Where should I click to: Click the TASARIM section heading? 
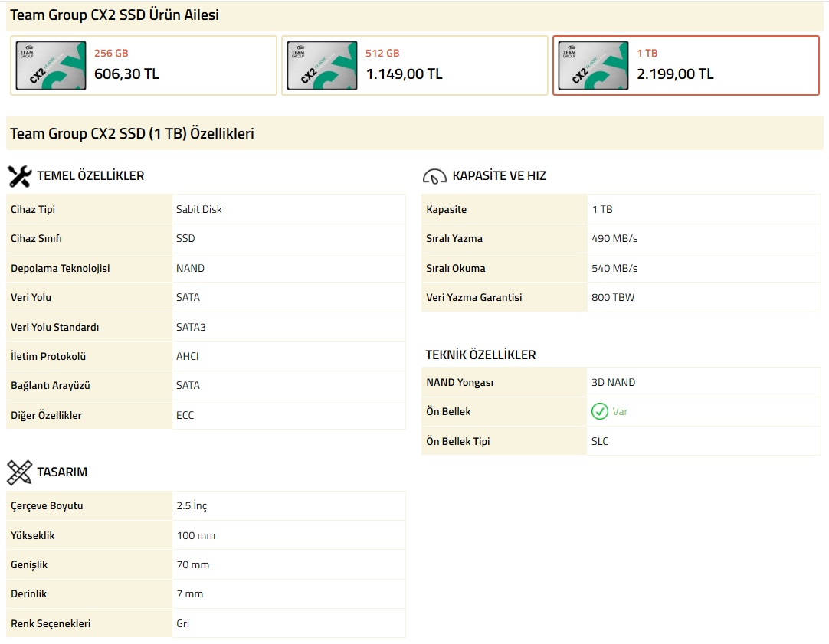62,472
